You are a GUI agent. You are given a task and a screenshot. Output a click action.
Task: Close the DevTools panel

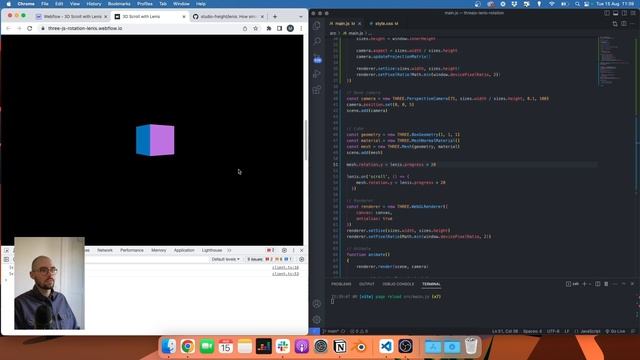pos(302,250)
